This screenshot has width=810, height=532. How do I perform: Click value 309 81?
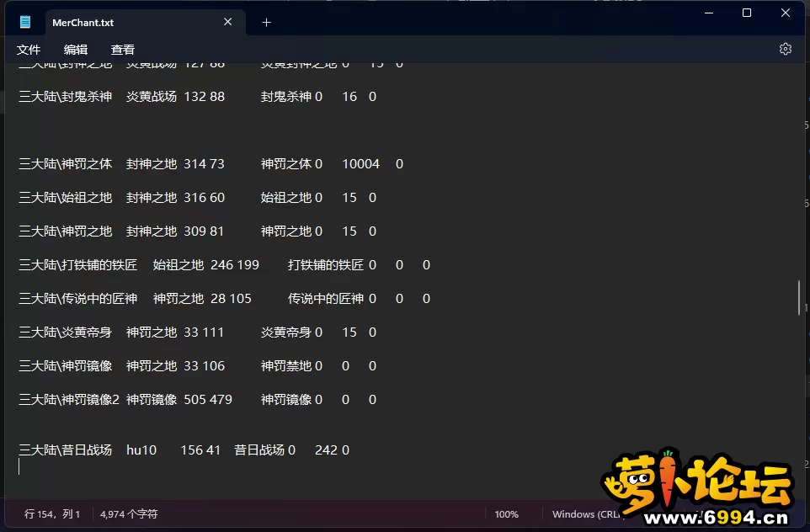click(204, 231)
